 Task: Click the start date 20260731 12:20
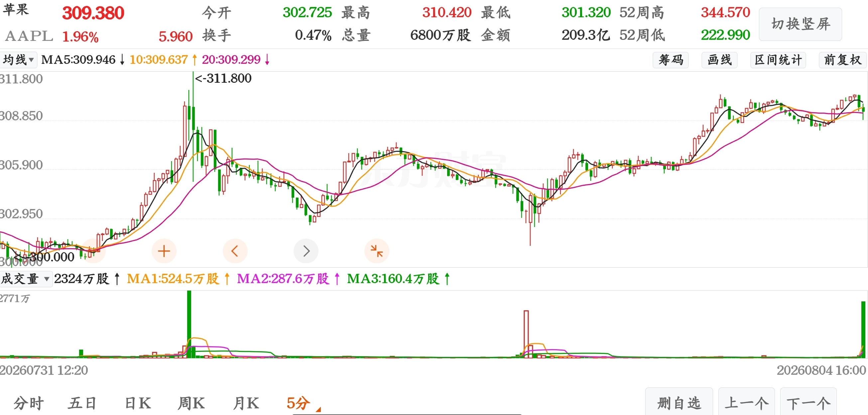44,370
